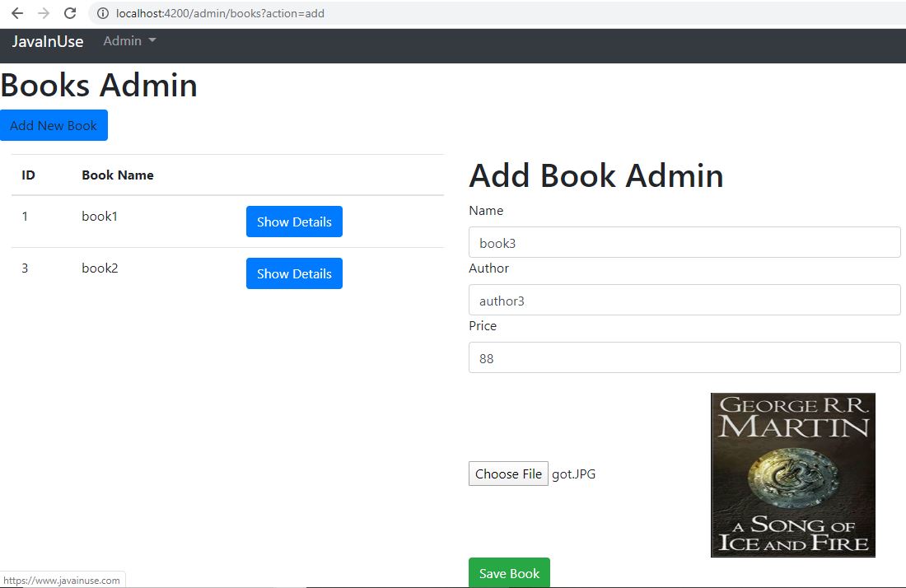Click the 'Book Name' column header
The image size is (906, 588).
pyautogui.click(x=117, y=175)
